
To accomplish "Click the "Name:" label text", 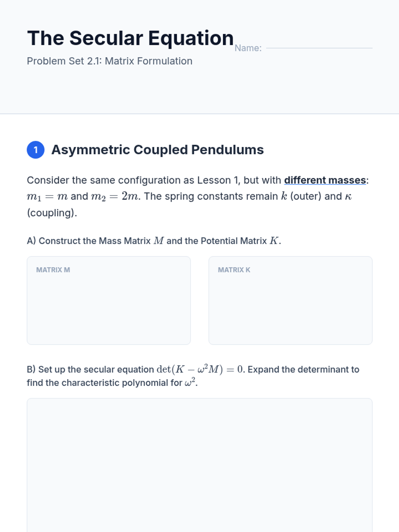I will pyautogui.click(x=248, y=48).
